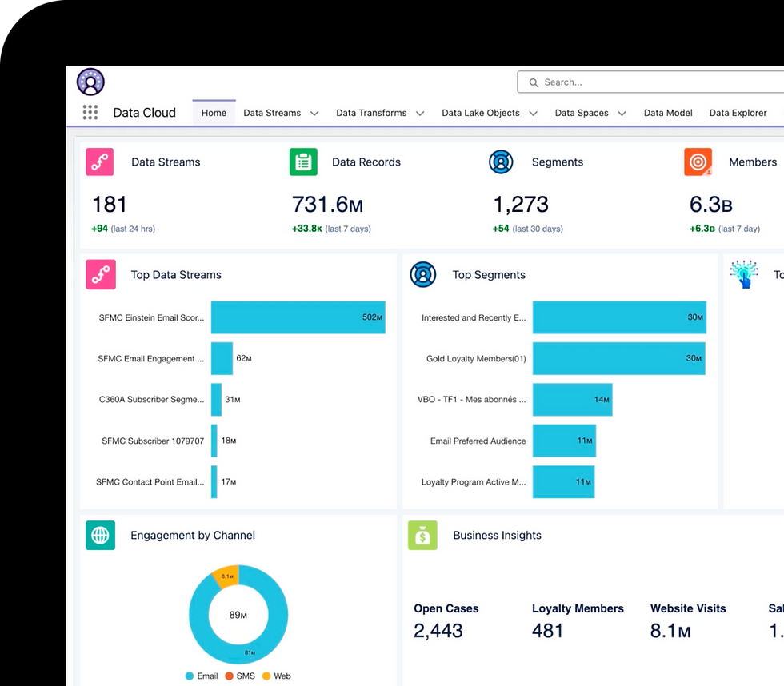Image resolution: width=784 pixels, height=686 pixels.
Task: Click the search magnifier icon
Action: pos(534,82)
